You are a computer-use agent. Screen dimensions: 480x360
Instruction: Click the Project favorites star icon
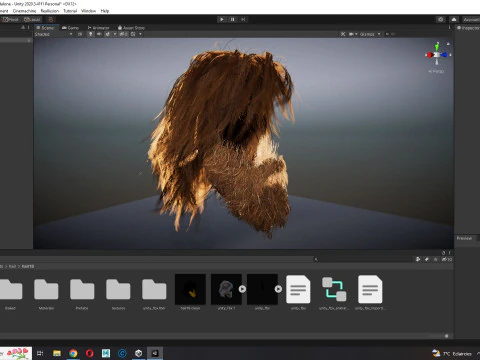pos(435,259)
